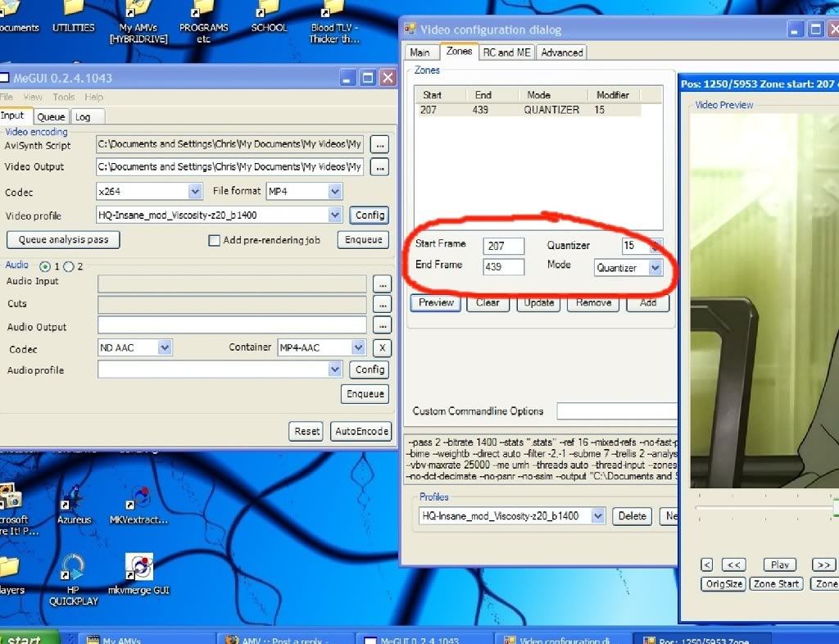The width and height of the screenshot is (839, 644).
Task: Click Config next to Video profile
Action: [x=370, y=215]
